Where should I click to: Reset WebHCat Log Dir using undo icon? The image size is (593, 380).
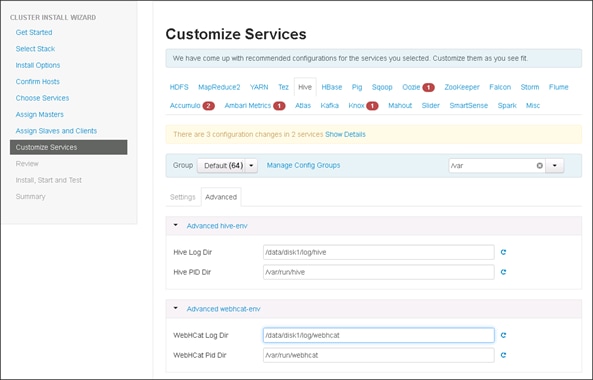(x=503, y=335)
